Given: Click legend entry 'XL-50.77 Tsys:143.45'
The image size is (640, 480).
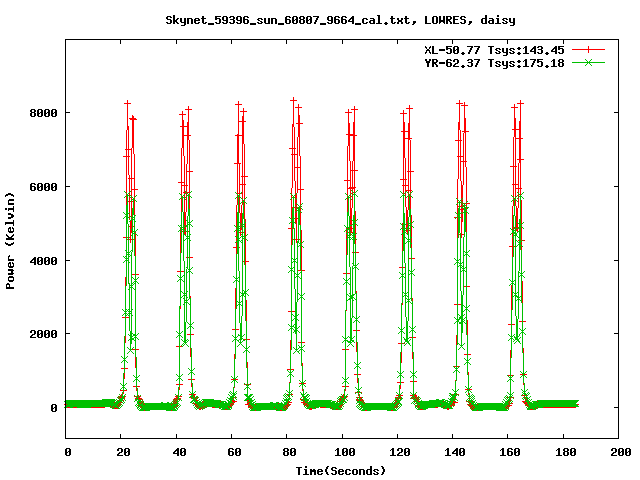Looking at the screenshot, I should (x=494, y=50).
